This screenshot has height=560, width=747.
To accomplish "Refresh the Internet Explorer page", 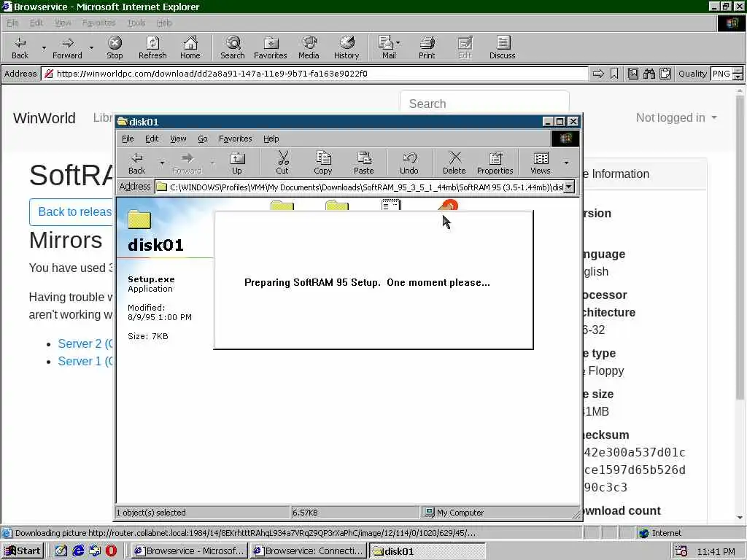I will [x=152, y=47].
